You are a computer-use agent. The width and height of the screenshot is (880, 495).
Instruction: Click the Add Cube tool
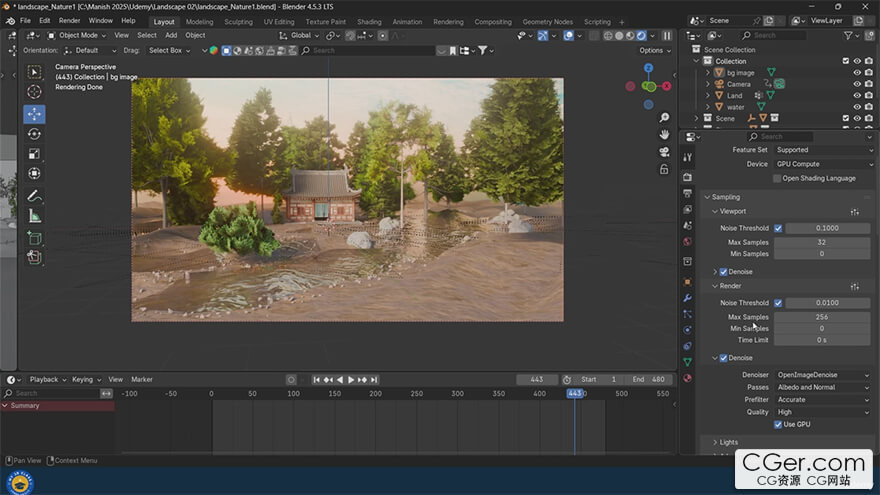[x=34, y=238]
